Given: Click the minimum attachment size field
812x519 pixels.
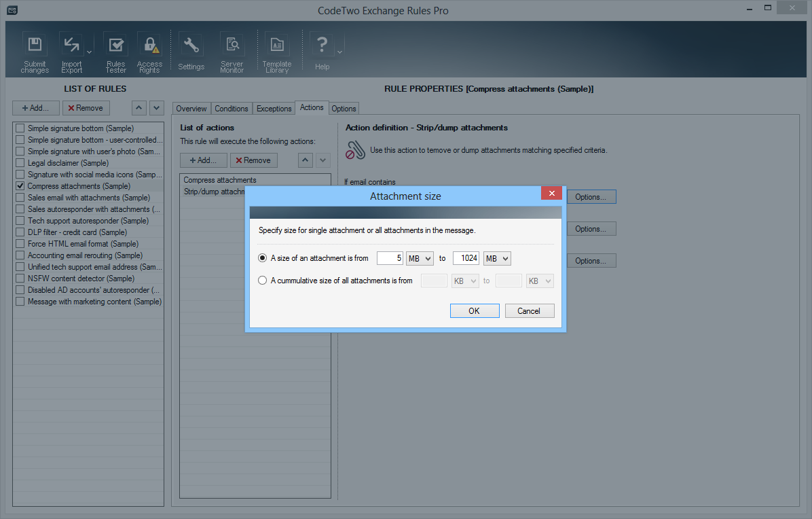Looking at the screenshot, I should click(x=390, y=258).
